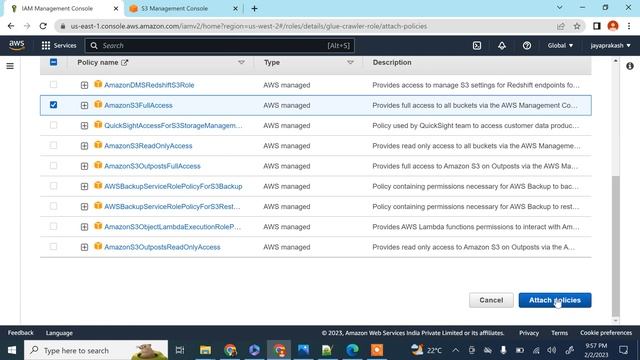Screen dimensions: 640x360
Task: Toggle the select-all header checkbox
Action: pyautogui.click(x=53, y=62)
